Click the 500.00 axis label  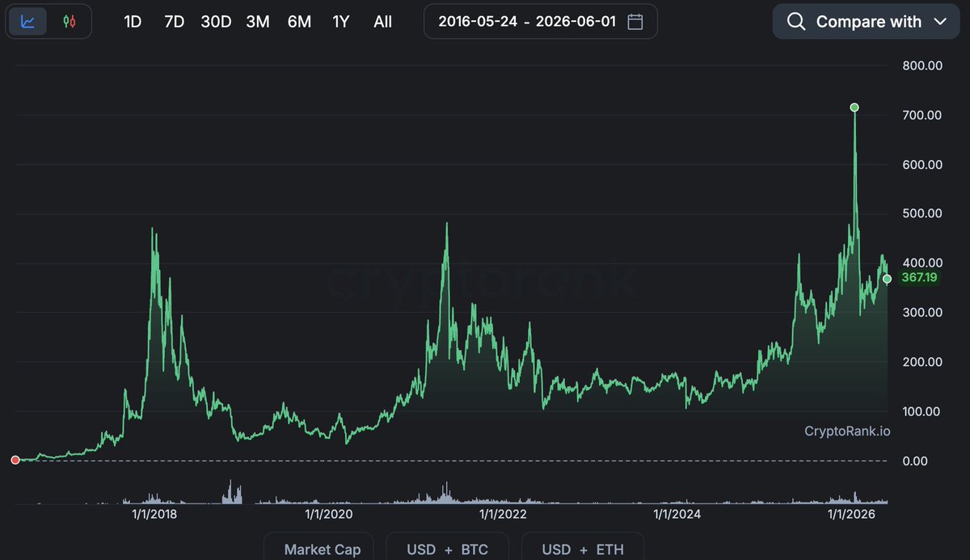[922, 213]
